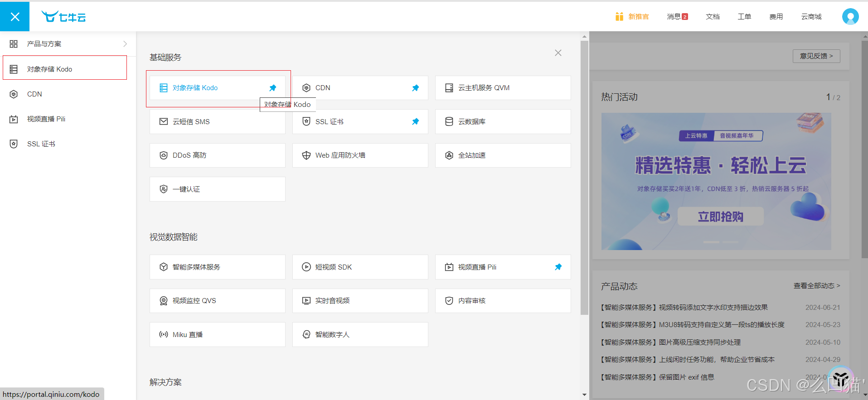Select the first banner carousel indicator
The height and width of the screenshot is (400, 868).
(711, 242)
